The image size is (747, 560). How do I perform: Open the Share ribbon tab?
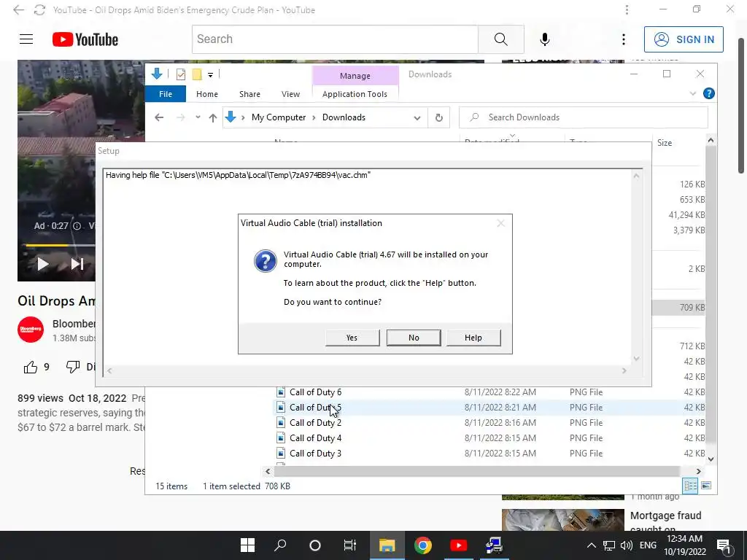(x=249, y=94)
